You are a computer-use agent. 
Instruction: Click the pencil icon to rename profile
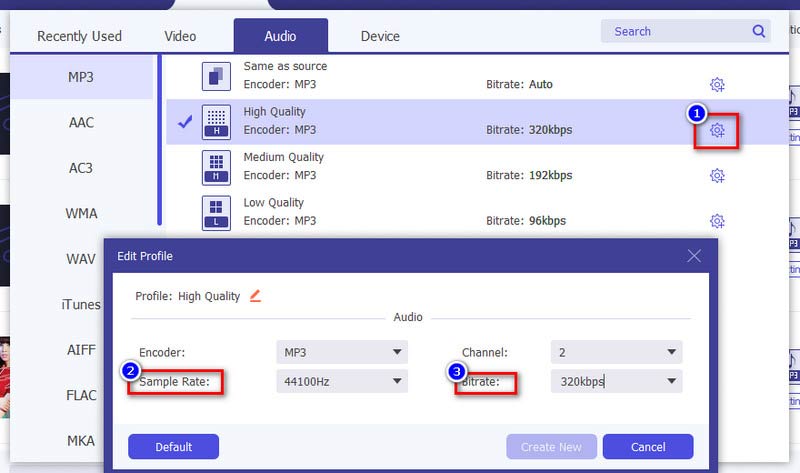(255, 296)
